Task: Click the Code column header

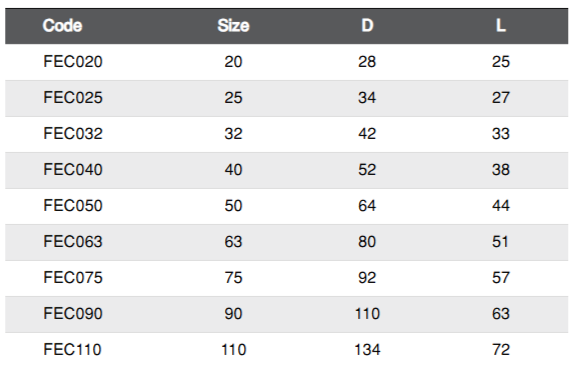Action: (62, 26)
